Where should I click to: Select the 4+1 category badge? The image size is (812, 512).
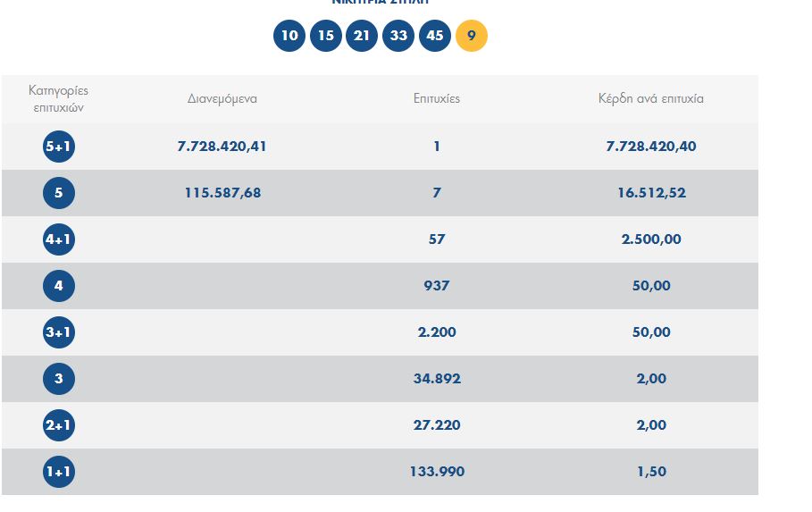tap(59, 239)
